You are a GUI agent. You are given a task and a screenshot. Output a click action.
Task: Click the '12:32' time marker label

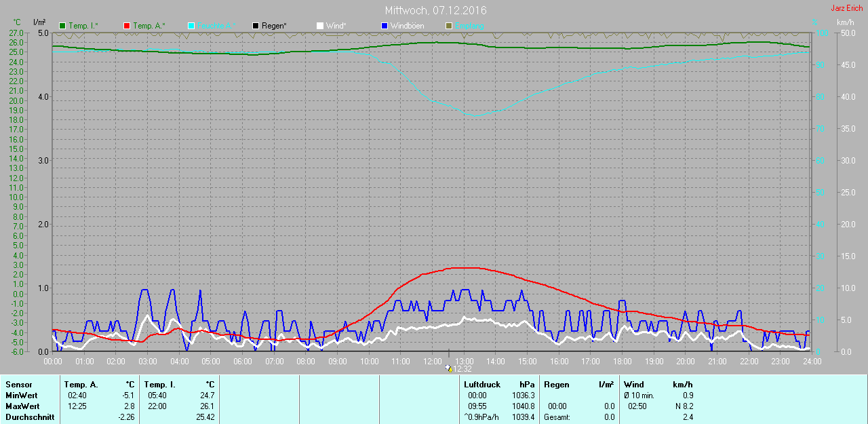click(x=462, y=369)
